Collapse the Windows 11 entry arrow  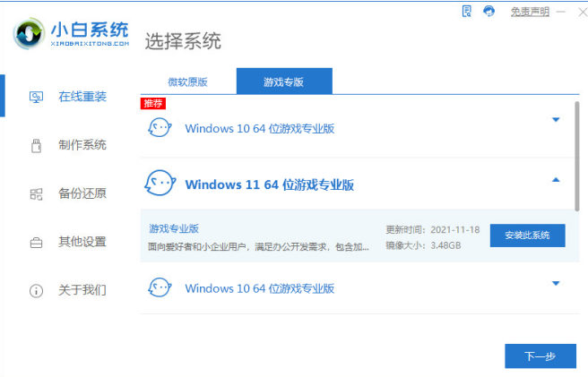pyautogui.click(x=556, y=180)
